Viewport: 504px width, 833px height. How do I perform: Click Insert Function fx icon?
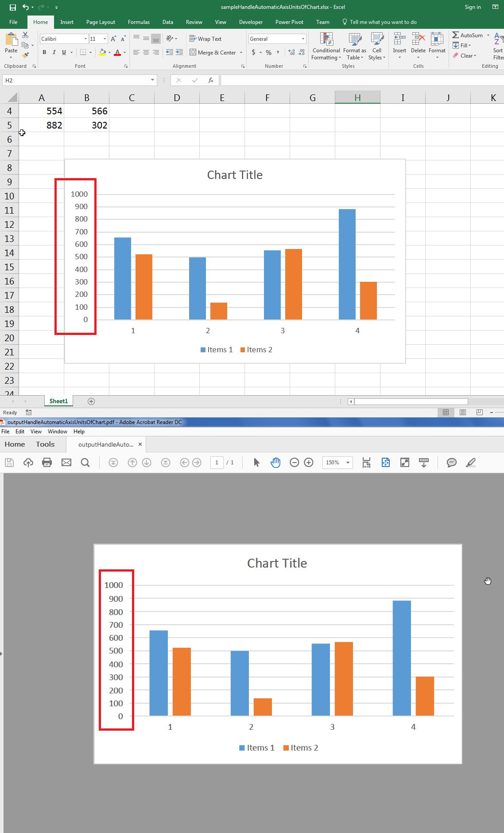211,80
